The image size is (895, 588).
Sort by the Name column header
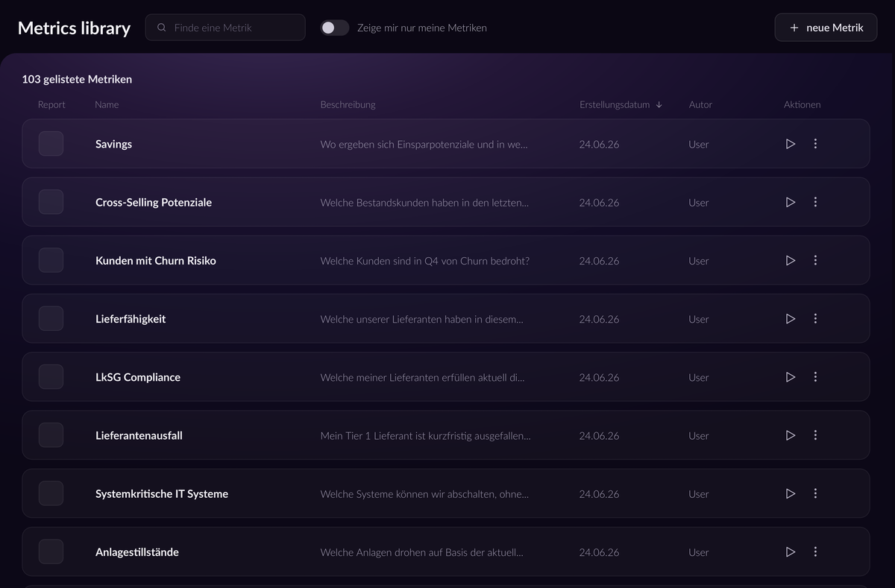[107, 104]
